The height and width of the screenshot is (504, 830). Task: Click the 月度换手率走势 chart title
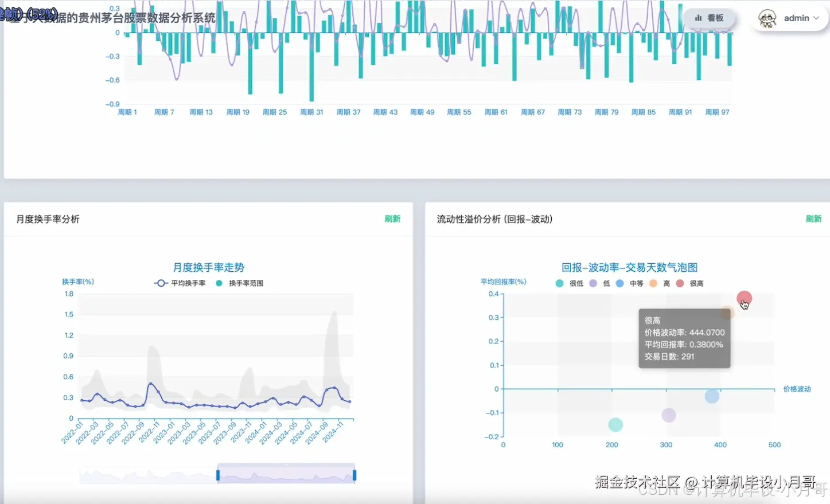[209, 267]
